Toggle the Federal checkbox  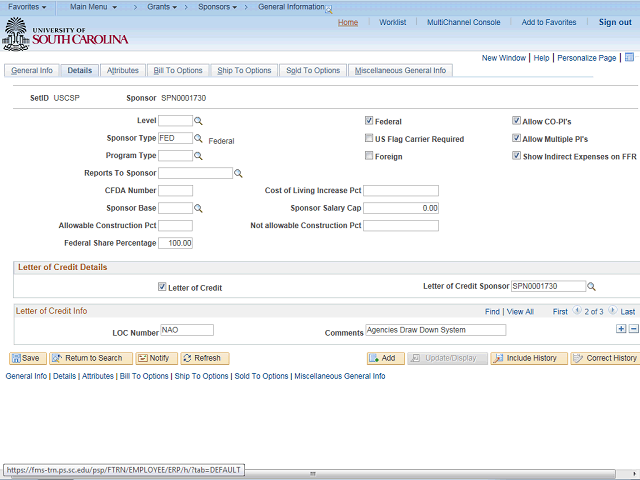click(x=369, y=121)
